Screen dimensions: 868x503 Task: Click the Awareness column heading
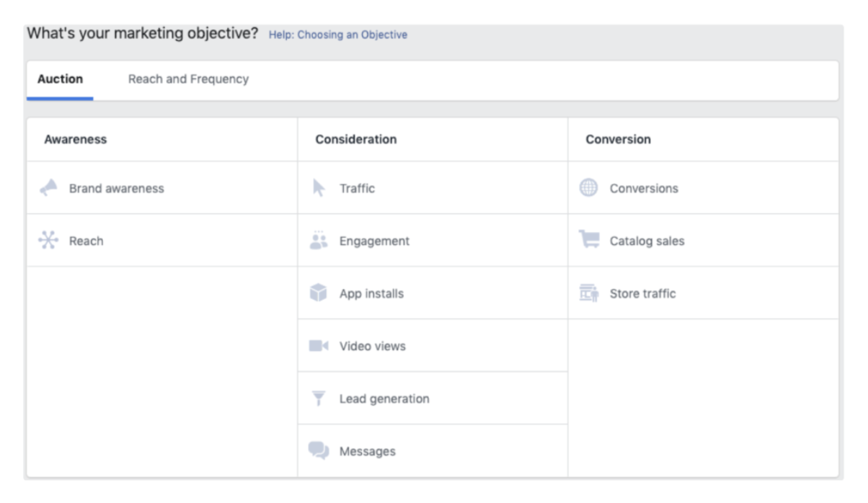click(75, 140)
